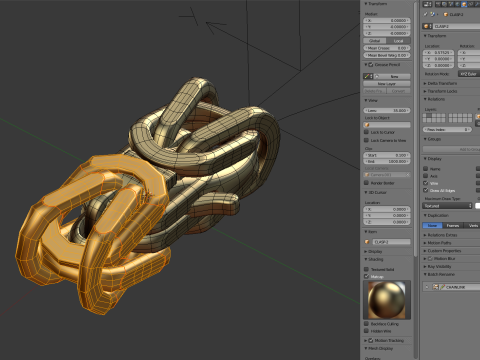
Task: Expand the Motion Paths panel
Action: pyautogui.click(x=437, y=243)
